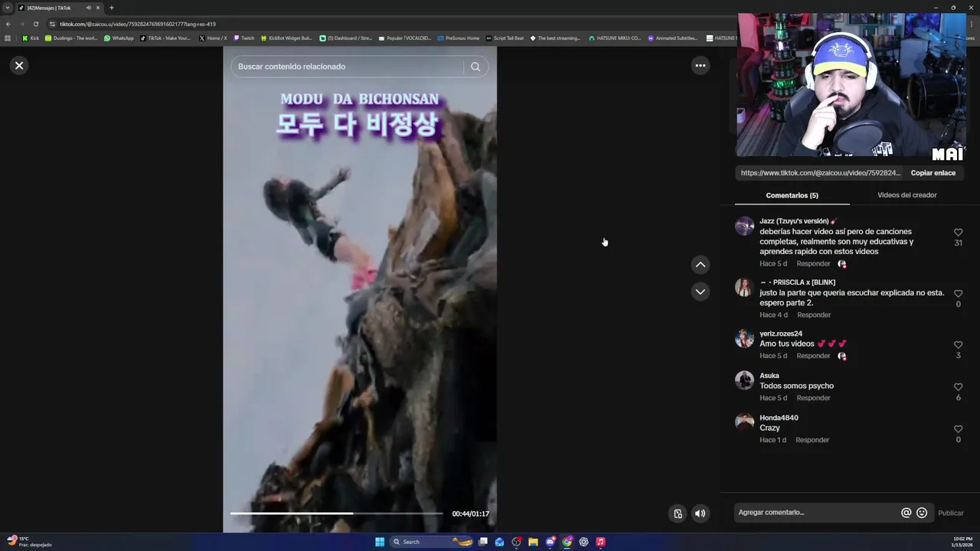Reply to Honda4840's comment

coord(812,440)
